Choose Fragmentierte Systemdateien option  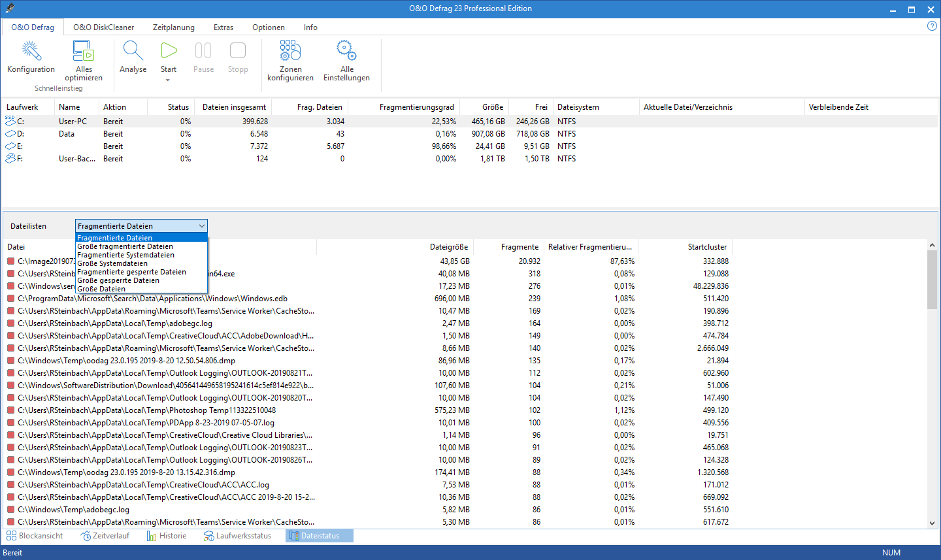[142, 255]
